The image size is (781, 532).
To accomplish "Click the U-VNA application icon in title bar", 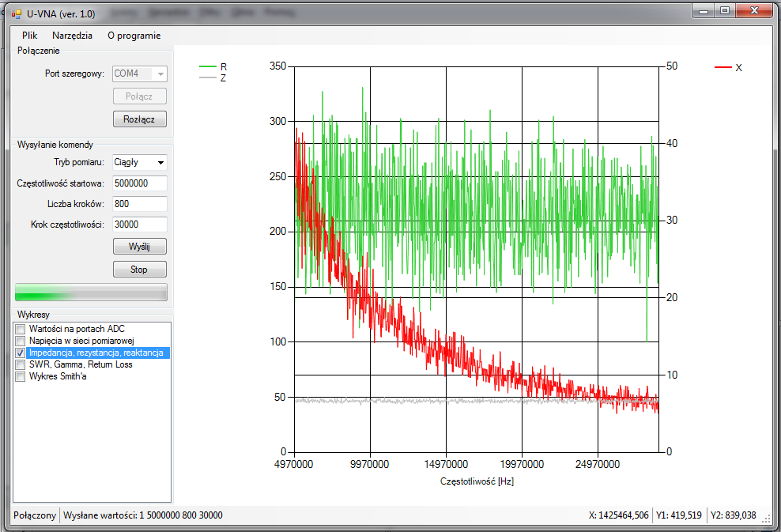I will click(x=16, y=13).
